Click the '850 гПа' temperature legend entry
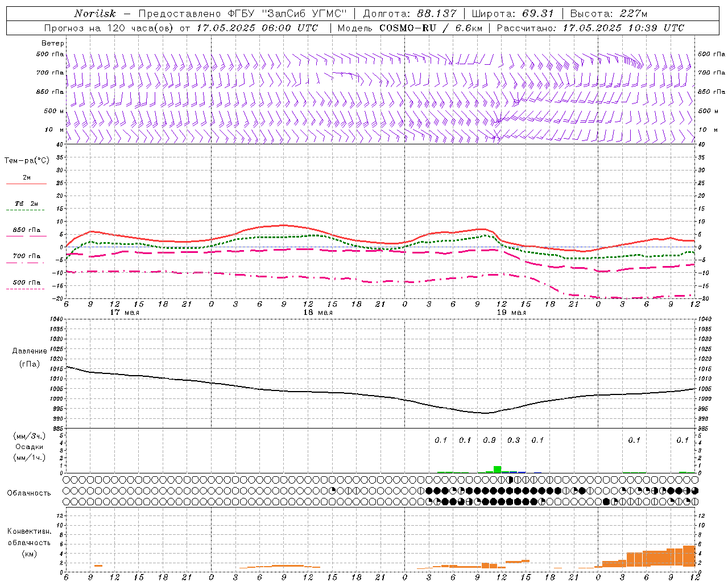 tap(27, 230)
